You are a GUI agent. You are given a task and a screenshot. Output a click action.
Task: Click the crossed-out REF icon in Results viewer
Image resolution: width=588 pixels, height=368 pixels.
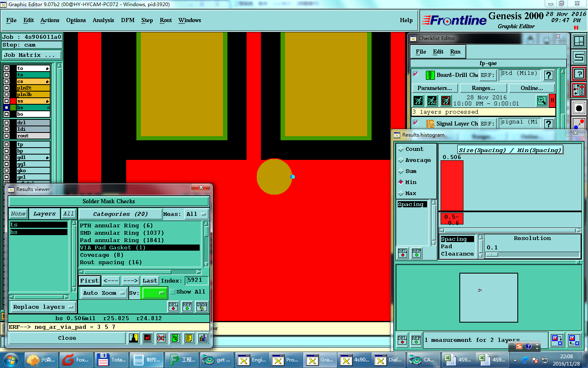pos(161,338)
